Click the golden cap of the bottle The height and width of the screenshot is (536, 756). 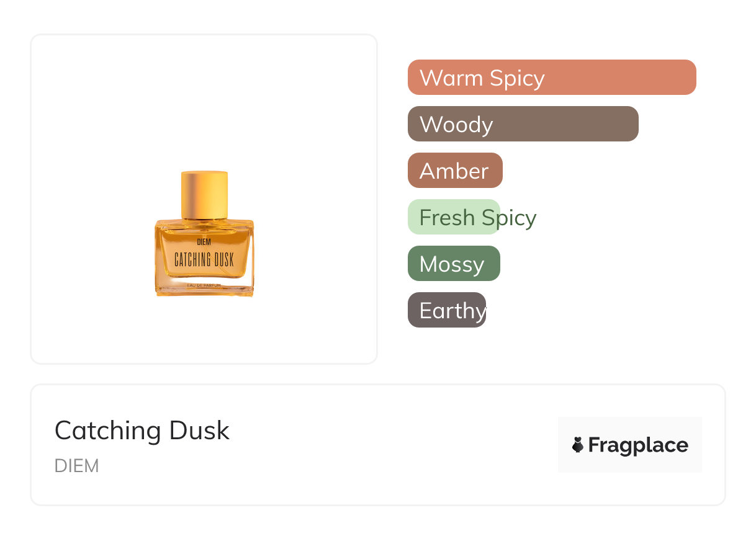[x=204, y=195]
